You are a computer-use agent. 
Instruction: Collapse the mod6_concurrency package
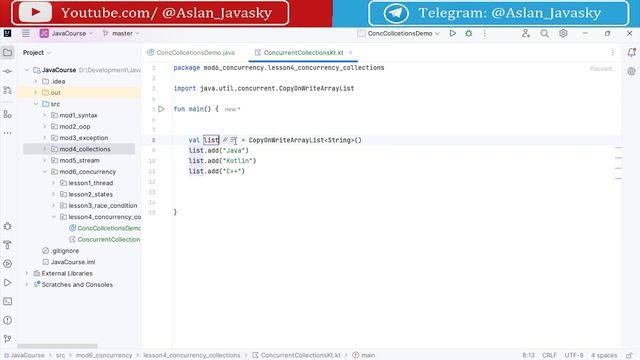pos(45,172)
